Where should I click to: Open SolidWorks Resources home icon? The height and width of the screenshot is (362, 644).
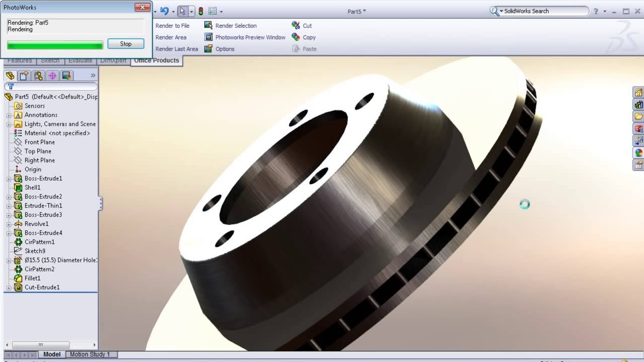(x=638, y=93)
